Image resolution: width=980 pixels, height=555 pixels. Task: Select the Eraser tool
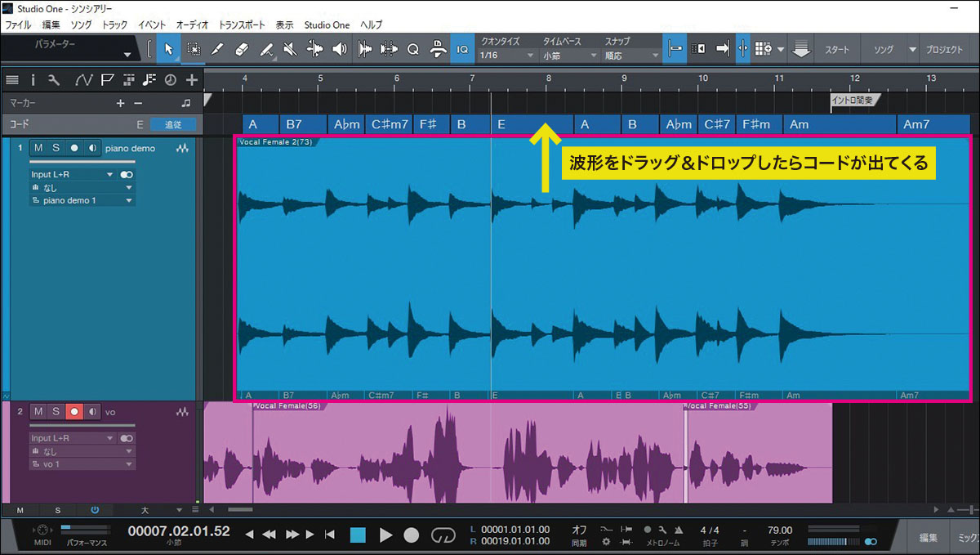point(240,49)
